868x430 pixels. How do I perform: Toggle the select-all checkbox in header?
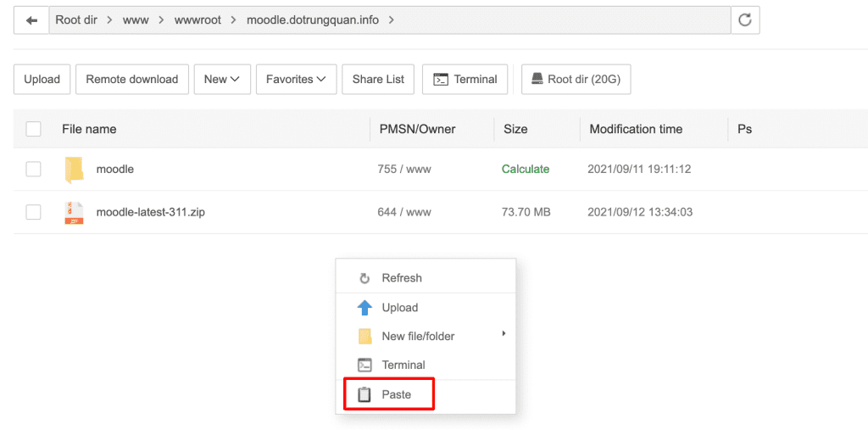33,129
